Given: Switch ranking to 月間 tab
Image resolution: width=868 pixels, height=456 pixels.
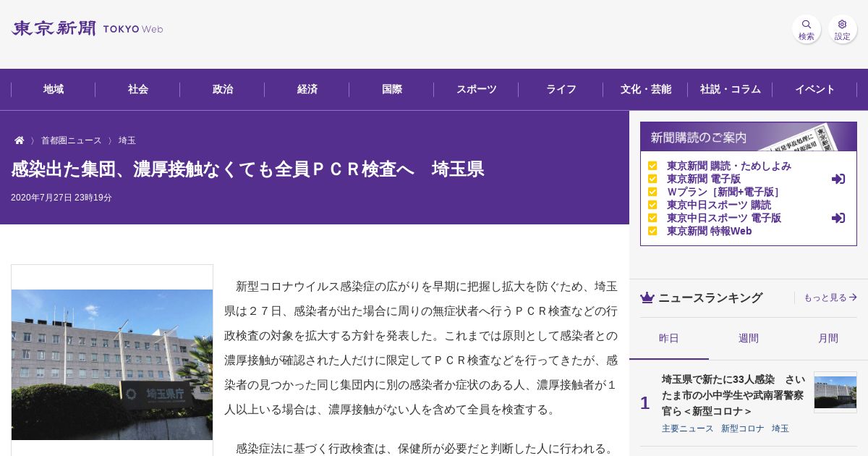Looking at the screenshot, I should (x=828, y=338).
